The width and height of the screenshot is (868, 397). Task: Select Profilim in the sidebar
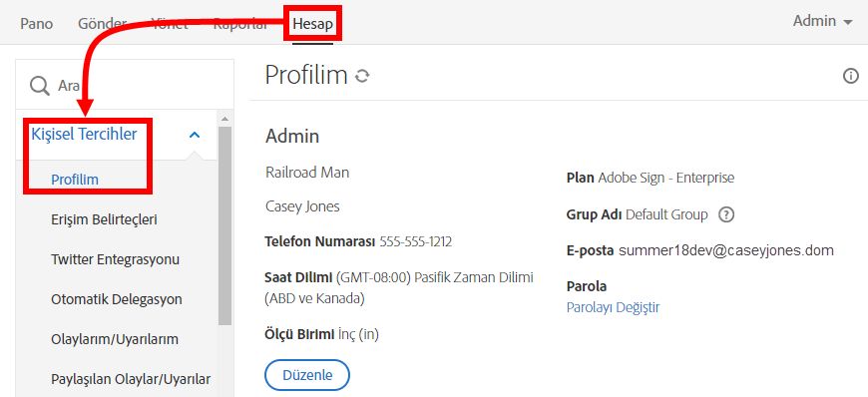click(75, 180)
